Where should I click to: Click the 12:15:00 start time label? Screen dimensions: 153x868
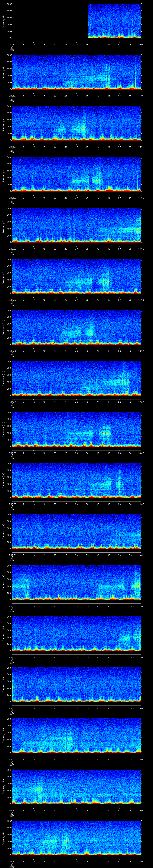click(12, 351)
